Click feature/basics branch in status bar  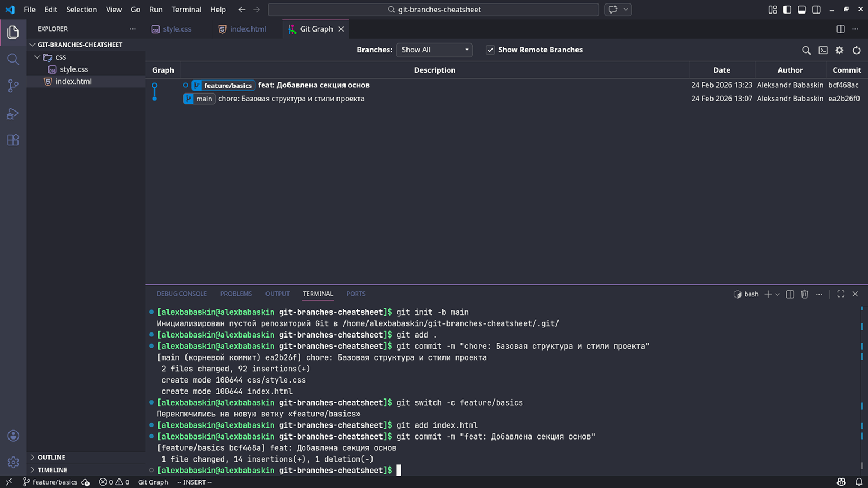[50, 482]
